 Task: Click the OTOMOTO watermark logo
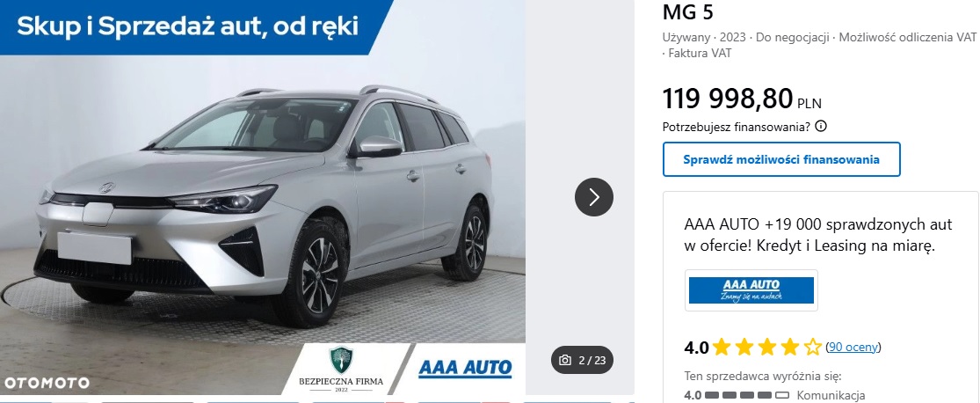click(47, 383)
